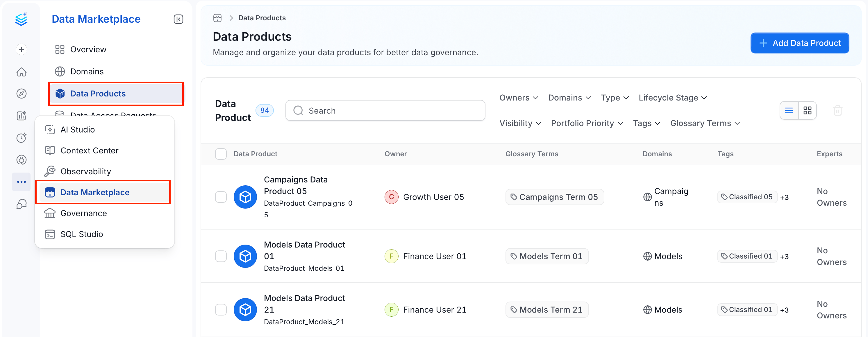
Task: Click the Models Term 21 glossary tag
Action: coord(547,310)
